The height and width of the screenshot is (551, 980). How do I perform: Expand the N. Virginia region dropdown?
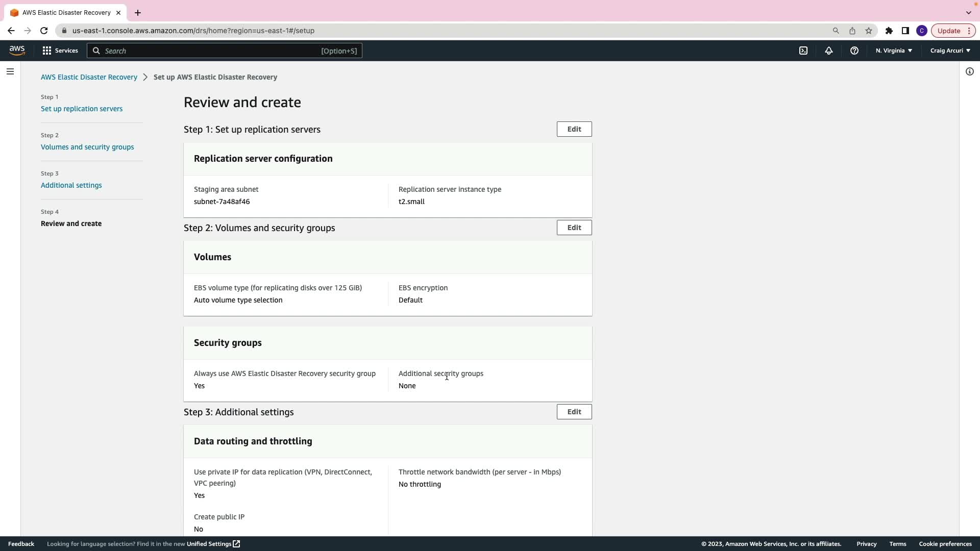894,51
